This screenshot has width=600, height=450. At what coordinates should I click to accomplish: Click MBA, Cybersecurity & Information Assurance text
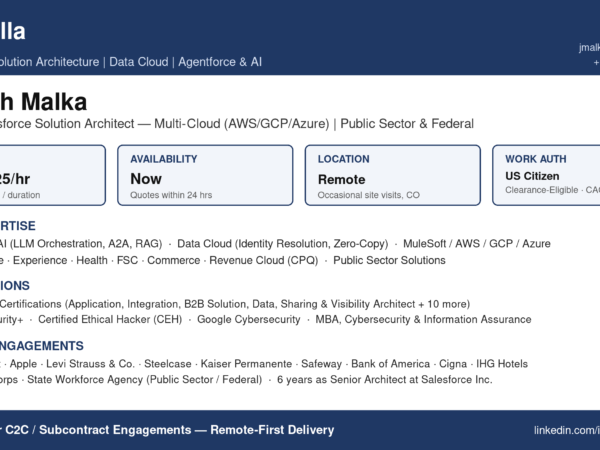tap(423, 319)
